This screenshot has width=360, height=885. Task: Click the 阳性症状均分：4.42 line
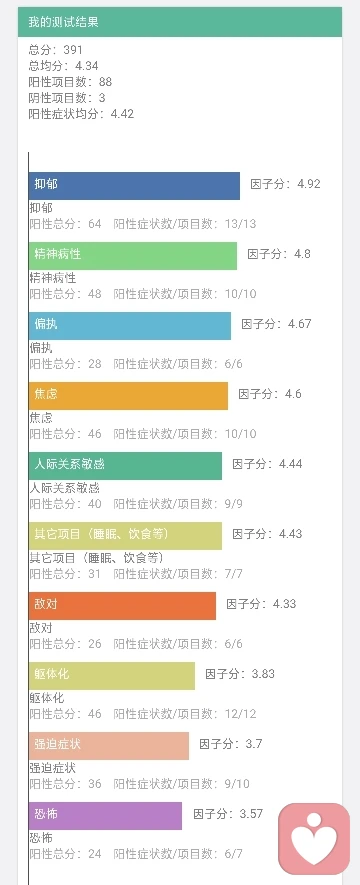(81, 113)
